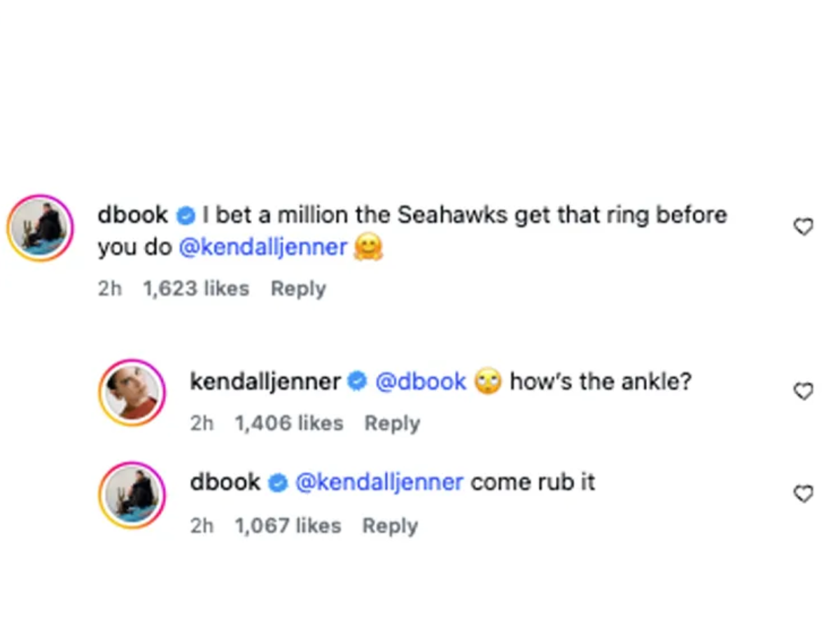Open the @dbook mention in Kendall's reply
The height and width of the screenshot is (630, 840).
421,381
